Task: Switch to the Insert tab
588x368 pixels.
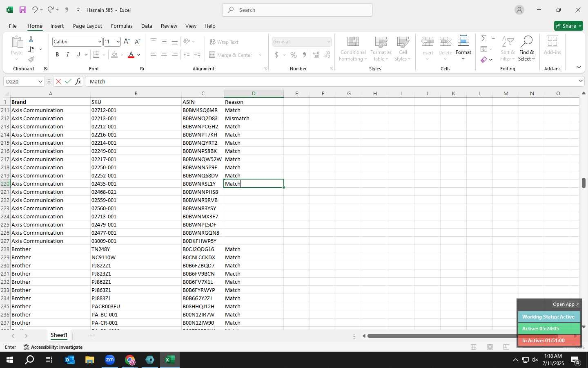Action: [x=57, y=26]
